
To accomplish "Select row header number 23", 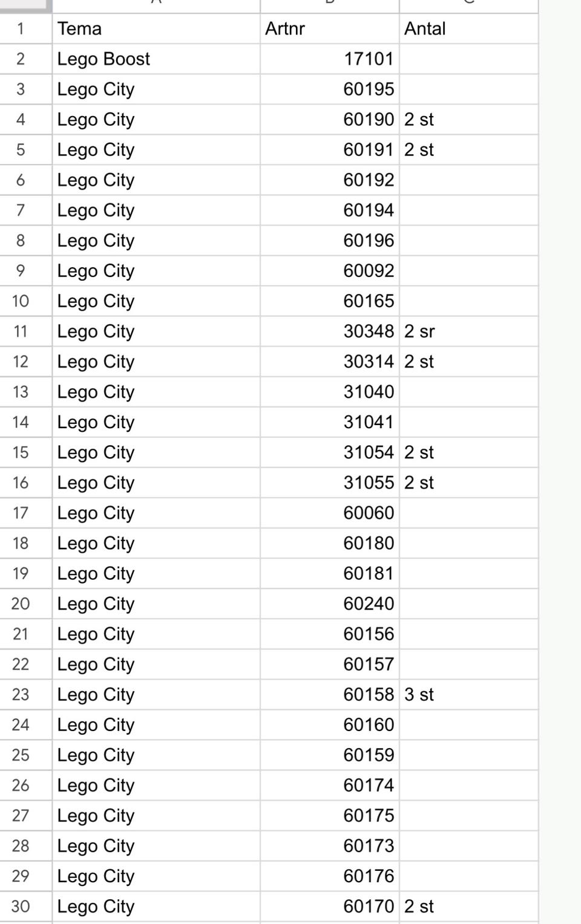I will point(21,694).
